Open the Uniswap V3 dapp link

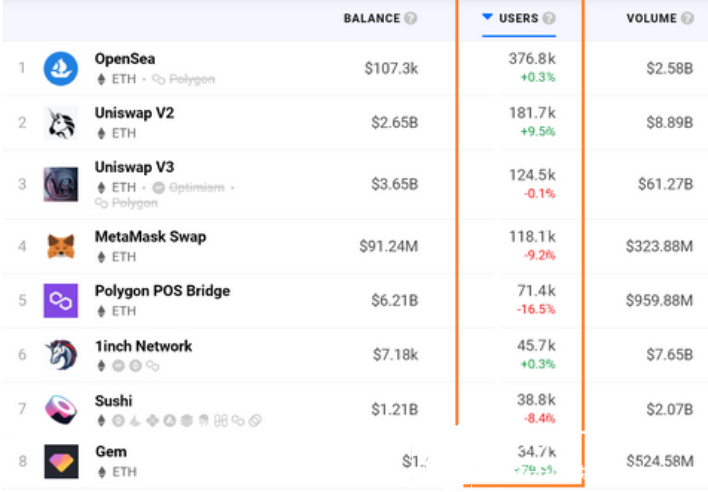tap(134, 167)
